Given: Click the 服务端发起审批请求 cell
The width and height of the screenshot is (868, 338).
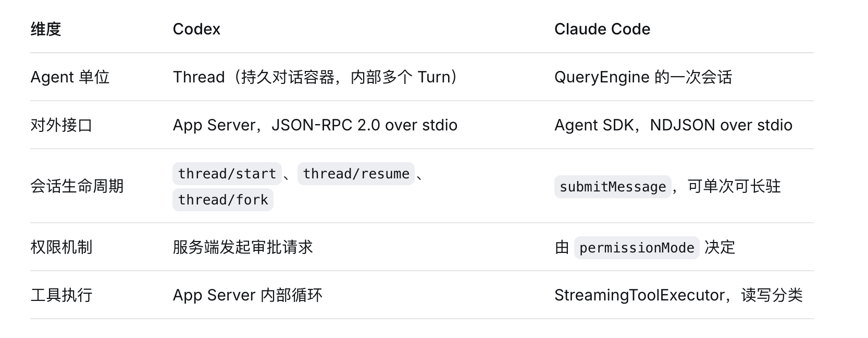Looking at the screenshot, I should [243, 247].
